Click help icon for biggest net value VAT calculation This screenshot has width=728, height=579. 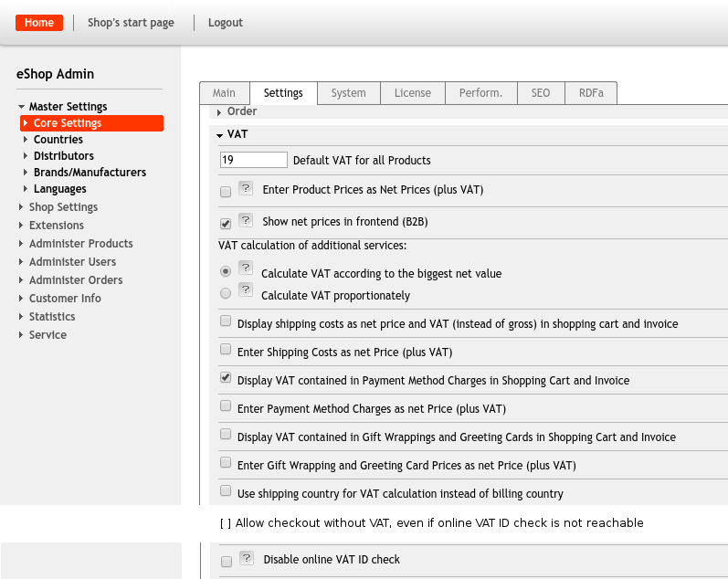(246, 268)
